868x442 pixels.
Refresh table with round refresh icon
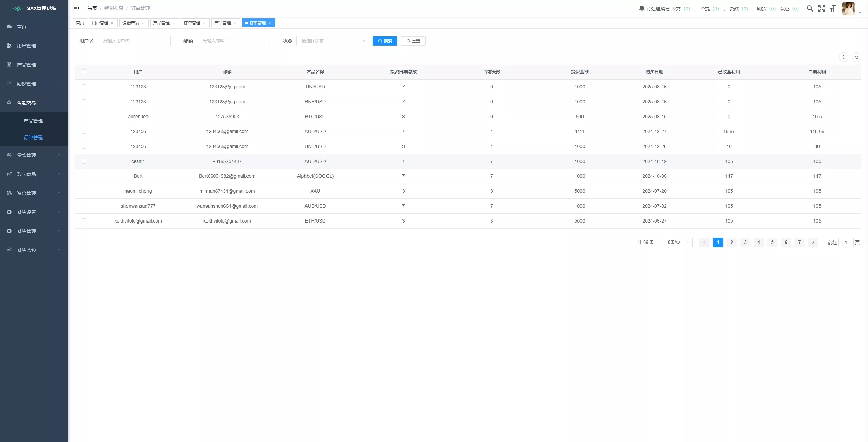click(856, 57)
